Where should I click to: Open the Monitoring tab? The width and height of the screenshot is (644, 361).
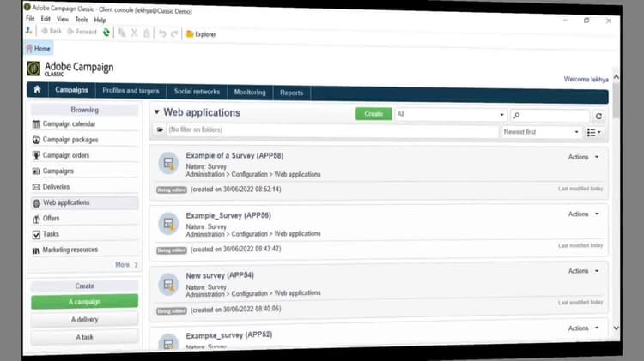point(250,93)
